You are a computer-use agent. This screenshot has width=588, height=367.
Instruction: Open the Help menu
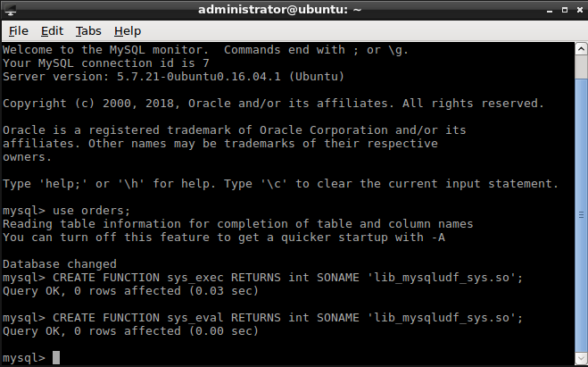point(128,30)
